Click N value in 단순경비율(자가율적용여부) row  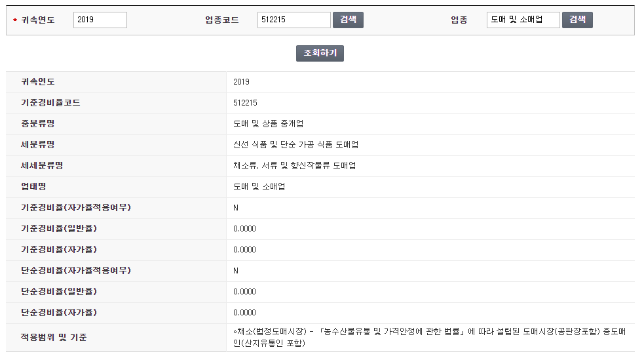[236, 271]
